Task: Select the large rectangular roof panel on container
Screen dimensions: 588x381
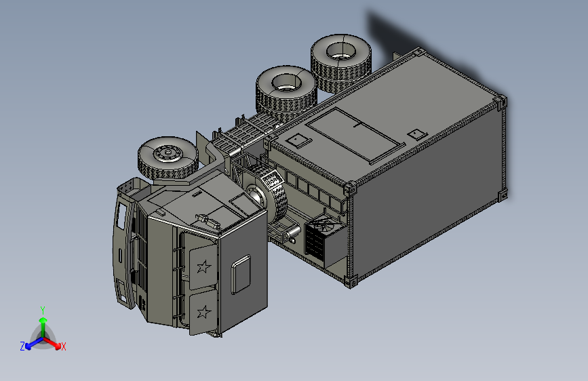Action: (x=356, y=135)
